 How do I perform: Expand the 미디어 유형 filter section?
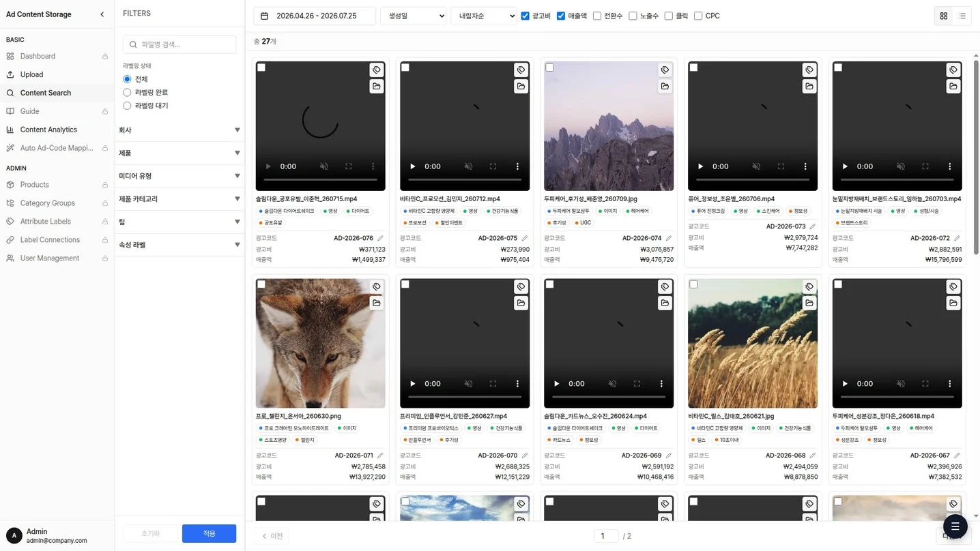[179, 176]
